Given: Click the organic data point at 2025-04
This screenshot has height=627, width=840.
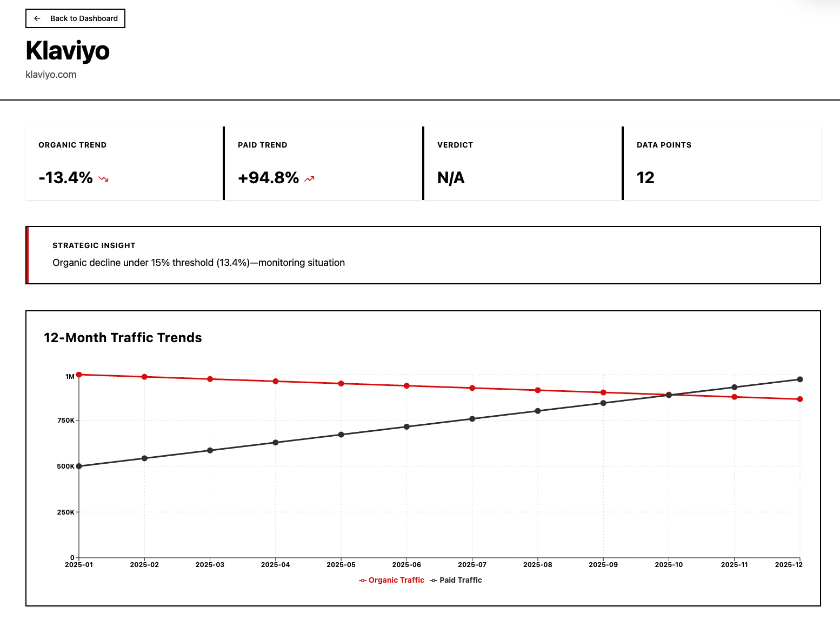Looking at the screenshot, I should (x=276, y=381).
